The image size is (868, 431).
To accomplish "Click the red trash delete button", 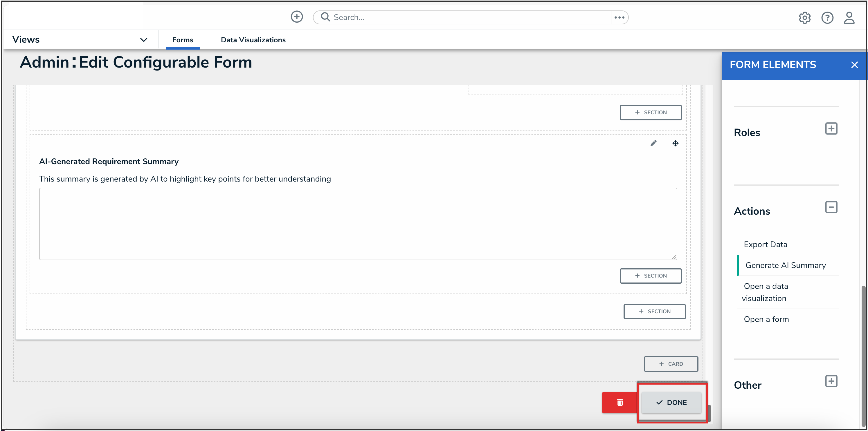I will coord(620,402).
